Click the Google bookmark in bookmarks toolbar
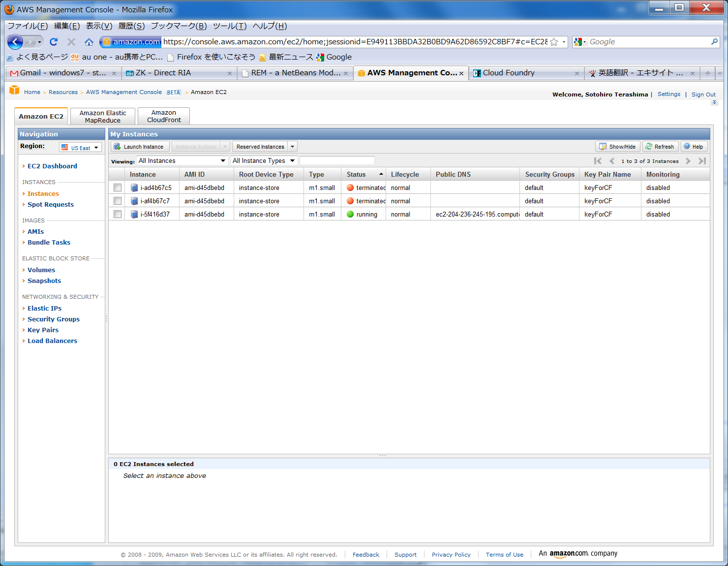This screenshot has width=728, height=566. point(334,57)
